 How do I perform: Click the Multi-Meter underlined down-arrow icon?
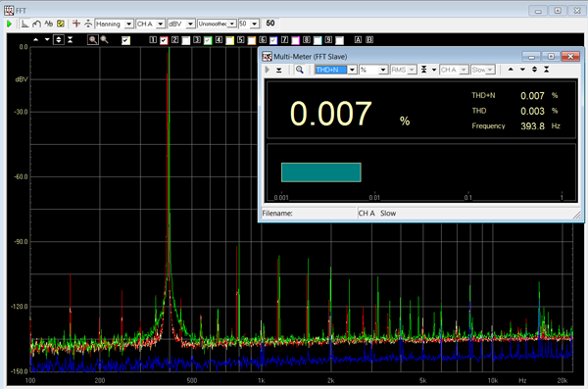pos(279,70)
